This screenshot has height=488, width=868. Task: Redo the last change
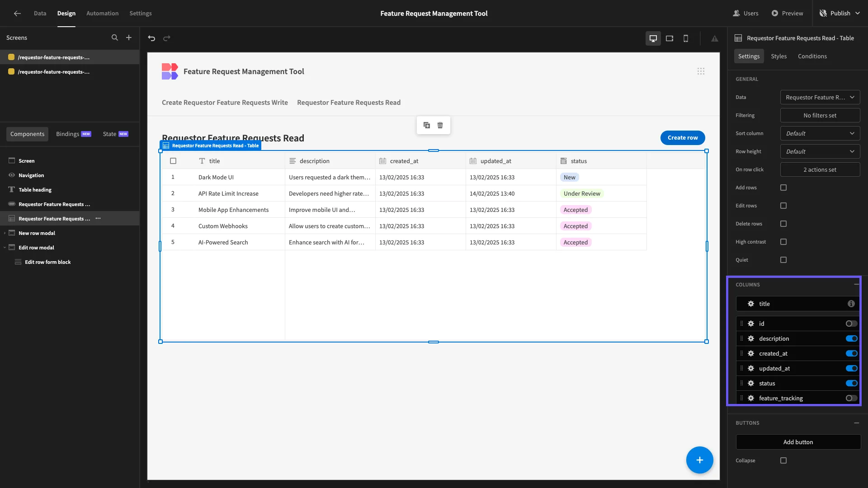167,38
